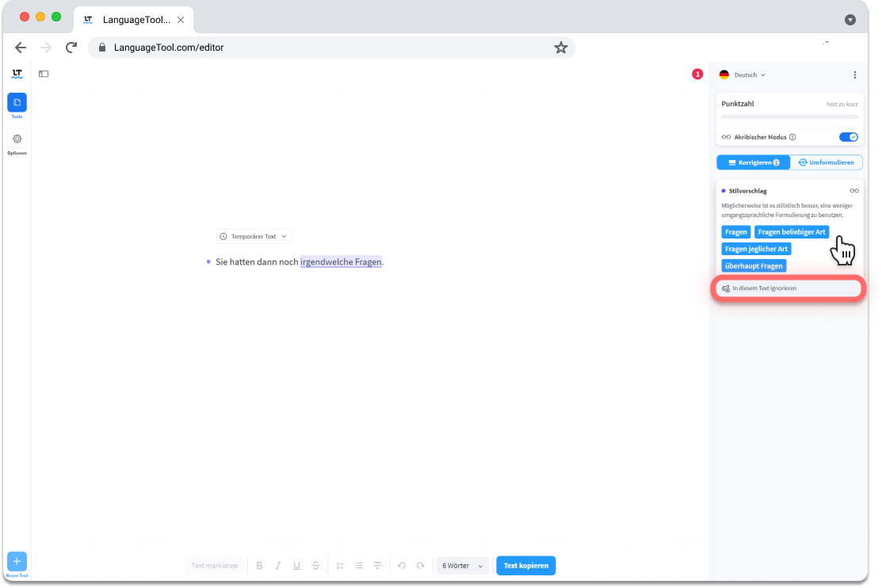The width and height of the screenshot is (886, 588).
Task: Apply suggestion "Fragen"
Action: tap(735, 232)
